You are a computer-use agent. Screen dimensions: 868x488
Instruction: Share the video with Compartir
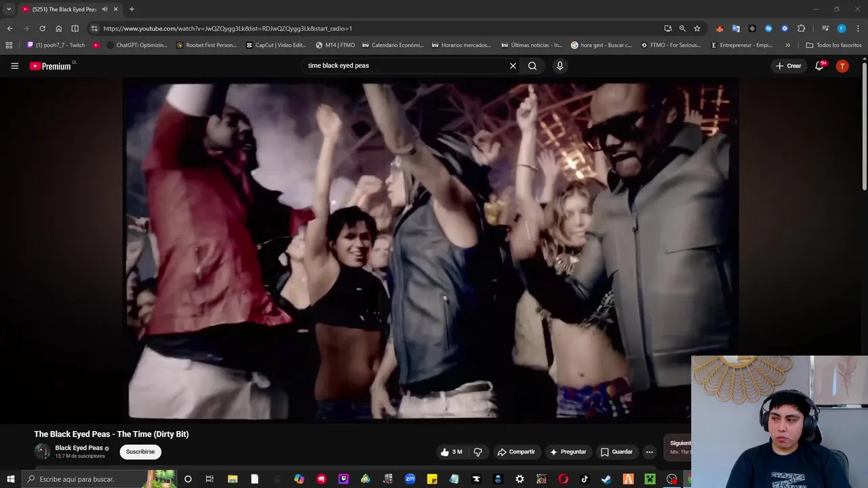click(516, 452)
